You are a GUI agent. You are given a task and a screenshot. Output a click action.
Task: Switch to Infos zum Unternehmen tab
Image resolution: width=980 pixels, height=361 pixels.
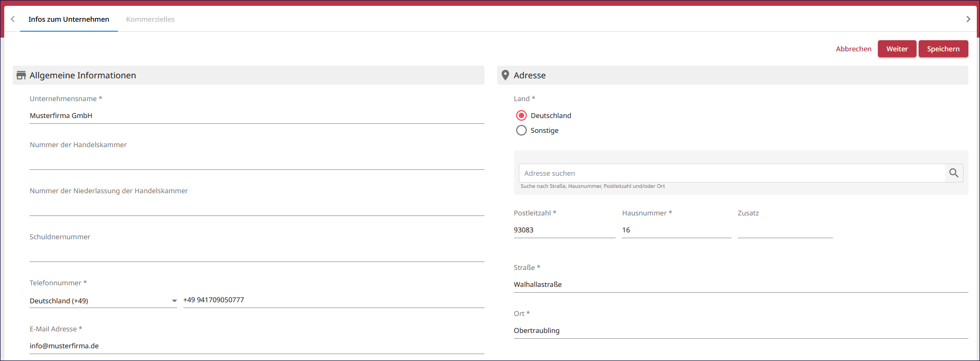coord(69,19)
